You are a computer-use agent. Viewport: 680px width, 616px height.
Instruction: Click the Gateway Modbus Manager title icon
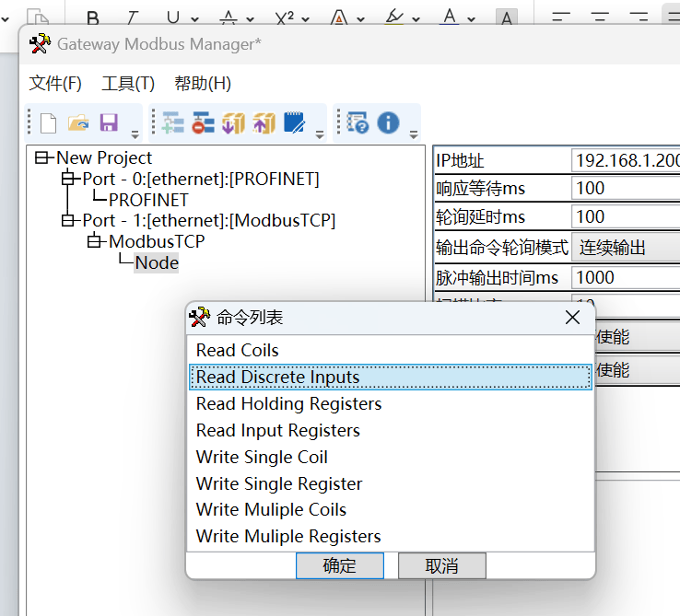40,44
